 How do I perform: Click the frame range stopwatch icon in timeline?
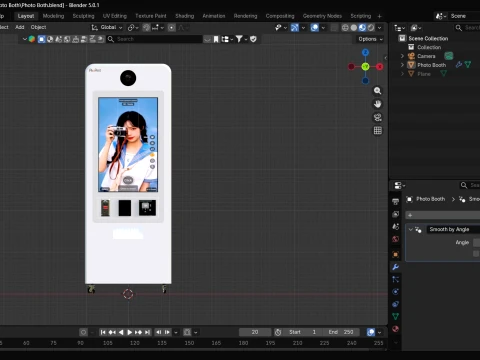coord(278,332)
